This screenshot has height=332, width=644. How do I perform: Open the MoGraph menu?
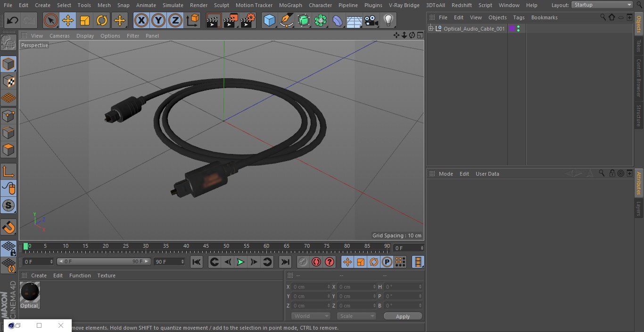[x=290, y=5]
